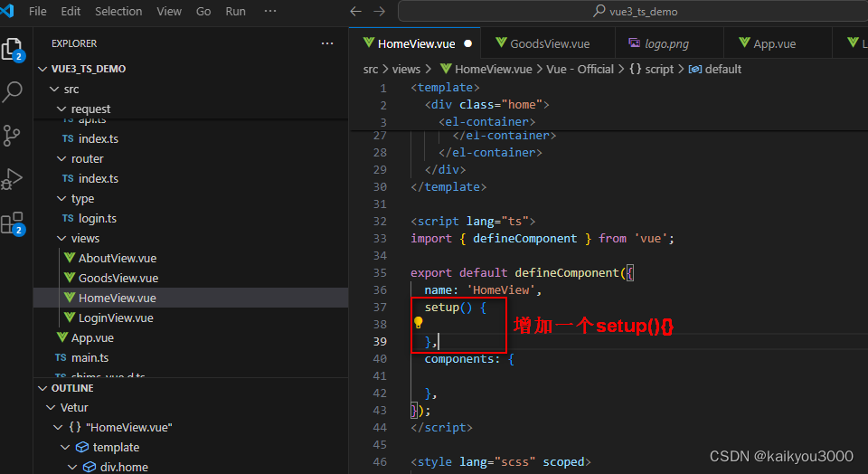
Task: Click the defineComponent import on line 33
Action: tap(524, 239)
